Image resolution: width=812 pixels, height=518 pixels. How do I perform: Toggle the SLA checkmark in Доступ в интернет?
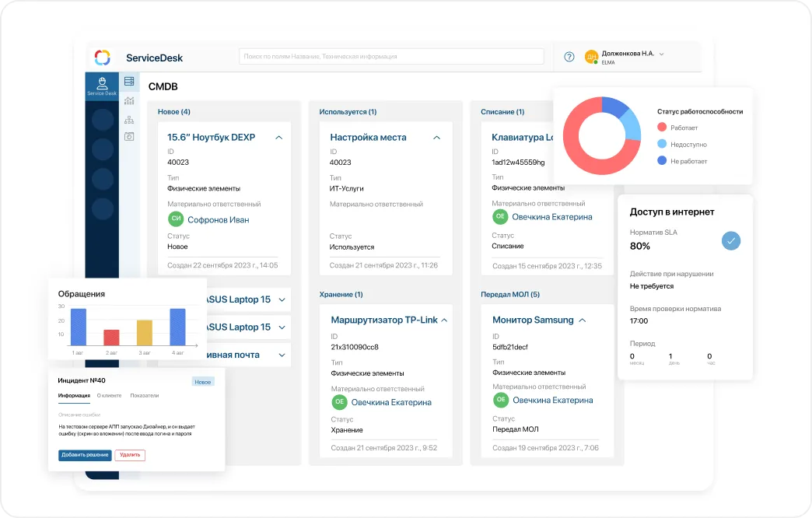[730, 241]
